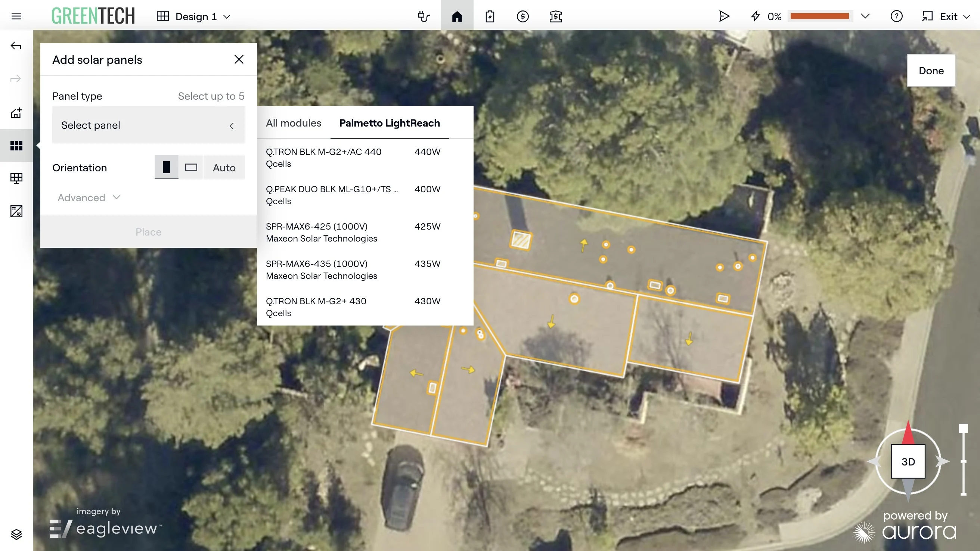Switch view with the 3D button
The width and height of the screenshot is (980, 551).
click(x=908, y=461)
